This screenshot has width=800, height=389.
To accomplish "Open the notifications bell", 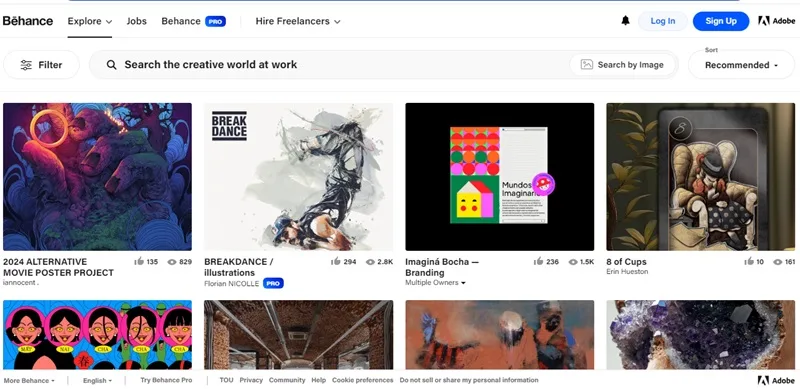I will tap(625, 21).
